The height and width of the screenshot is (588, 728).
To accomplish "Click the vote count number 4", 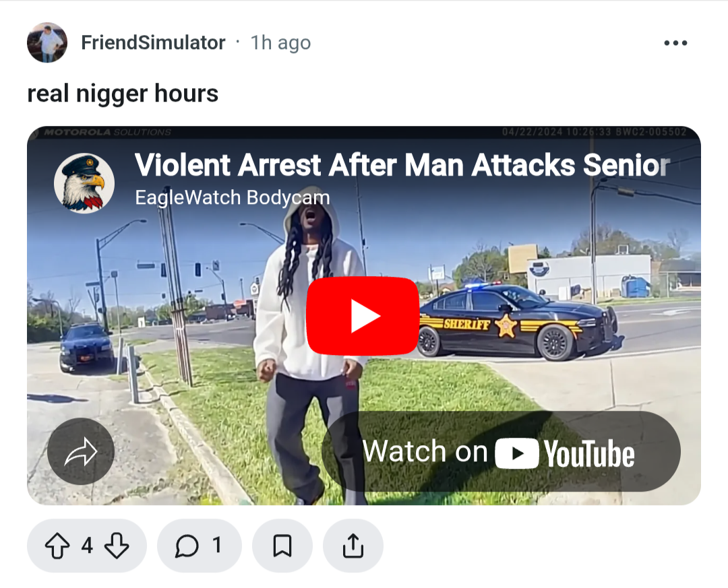I will tap(87, 546).
